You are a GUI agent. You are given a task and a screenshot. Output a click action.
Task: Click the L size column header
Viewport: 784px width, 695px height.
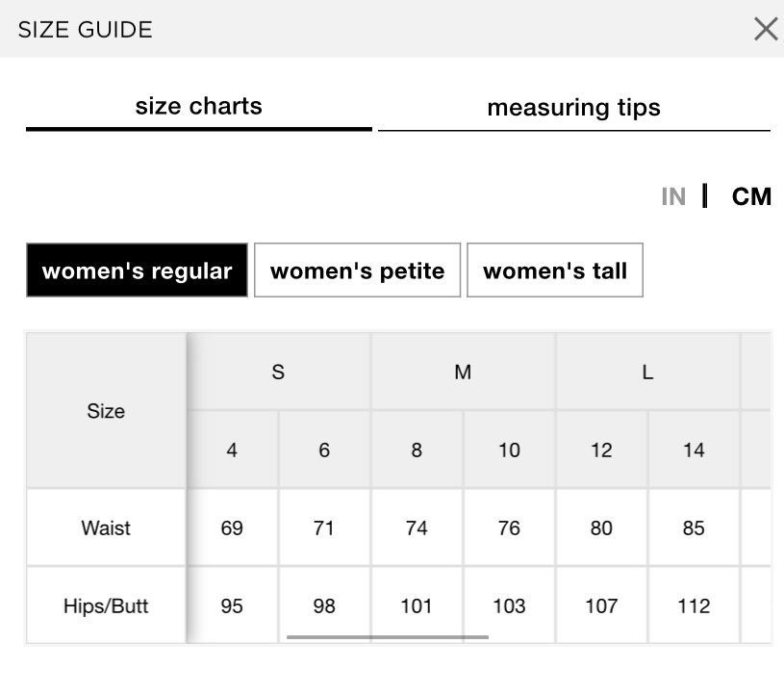[x=647, y=372]
